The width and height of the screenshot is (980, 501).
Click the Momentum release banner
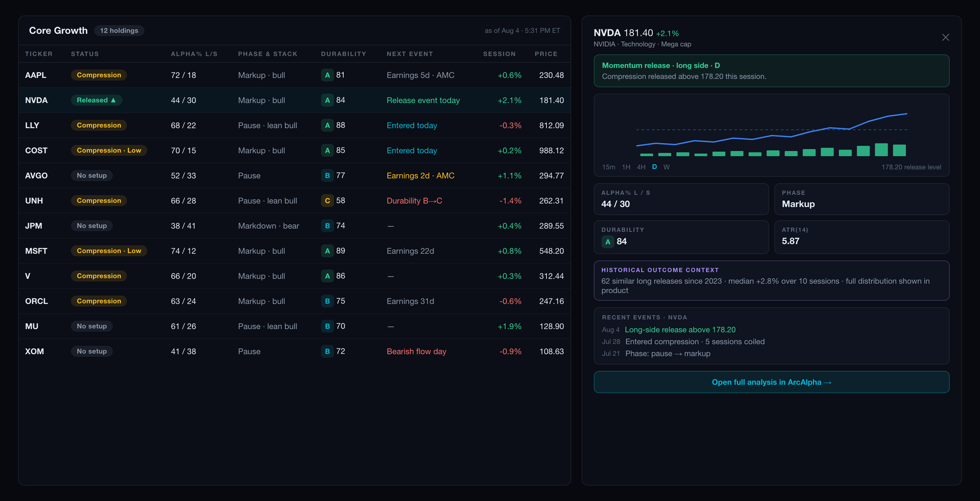pyautogui.click(x=771, y=71)
